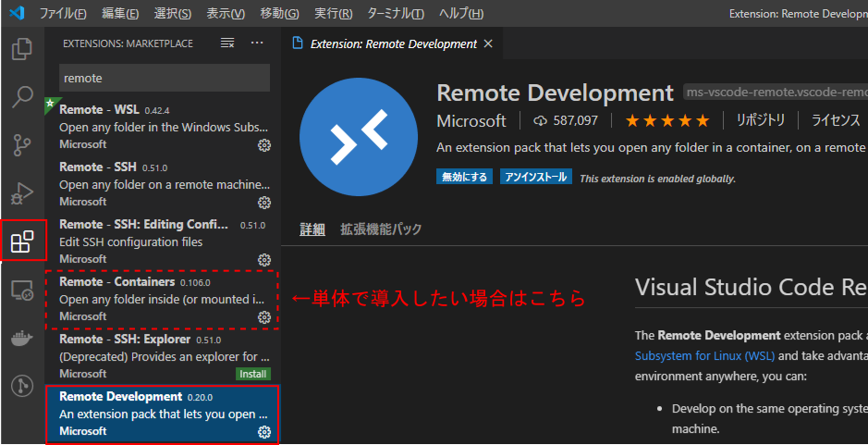Open the Git Graph icon in activity bar
The image size is (868, 445).
(x=23, y=385)
